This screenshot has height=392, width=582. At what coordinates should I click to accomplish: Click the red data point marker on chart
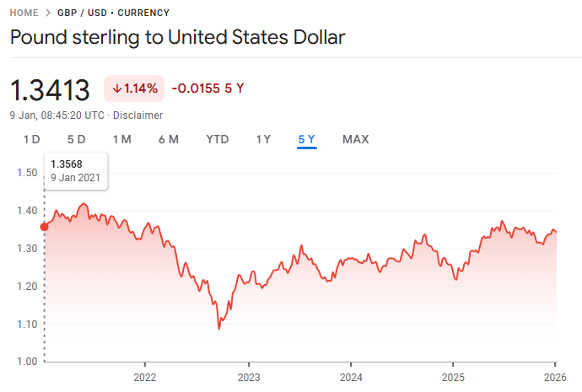[45, 226]
